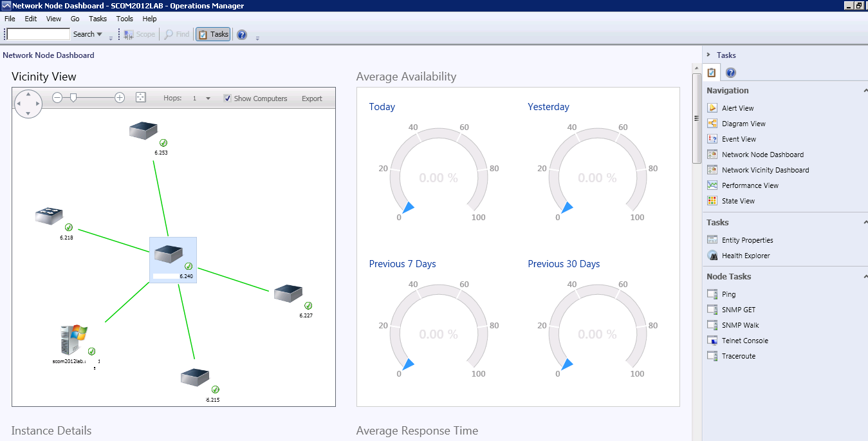
Task: Collapse the Tasks section in pane
Action: click(x=865, y=222)
